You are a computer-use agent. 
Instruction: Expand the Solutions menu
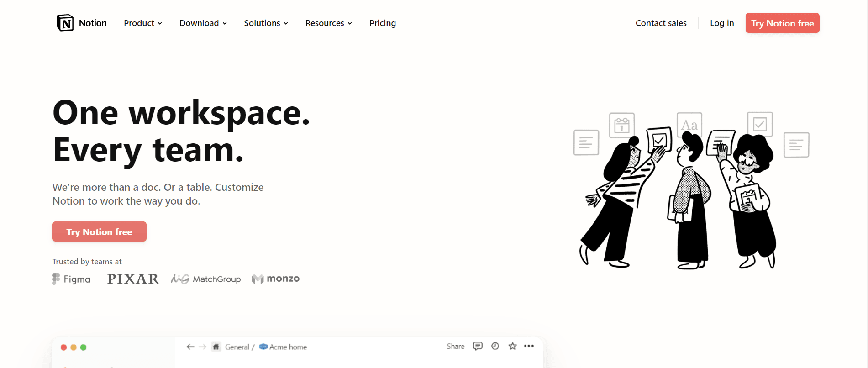(266, 23)
